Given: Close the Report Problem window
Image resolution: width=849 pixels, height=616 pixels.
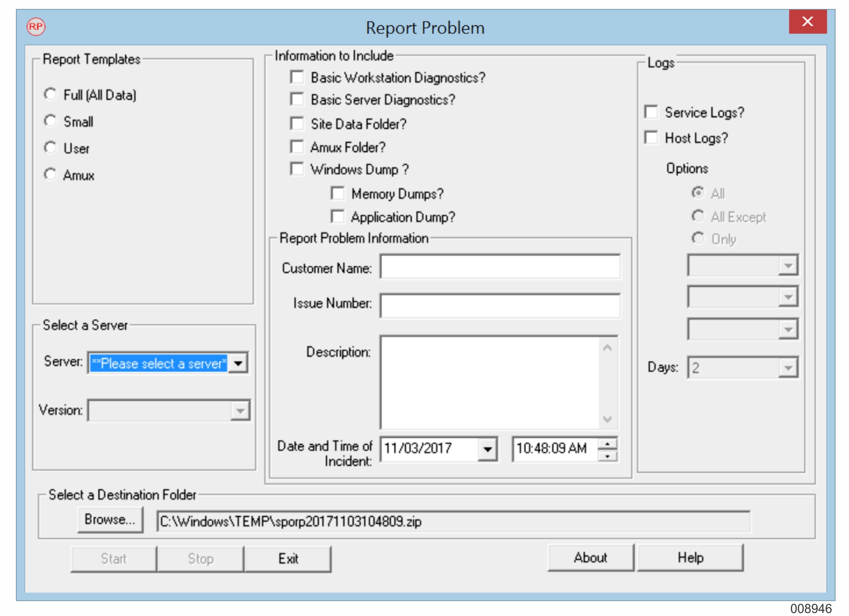Looking at the screenshot, I should coord(807,21).
